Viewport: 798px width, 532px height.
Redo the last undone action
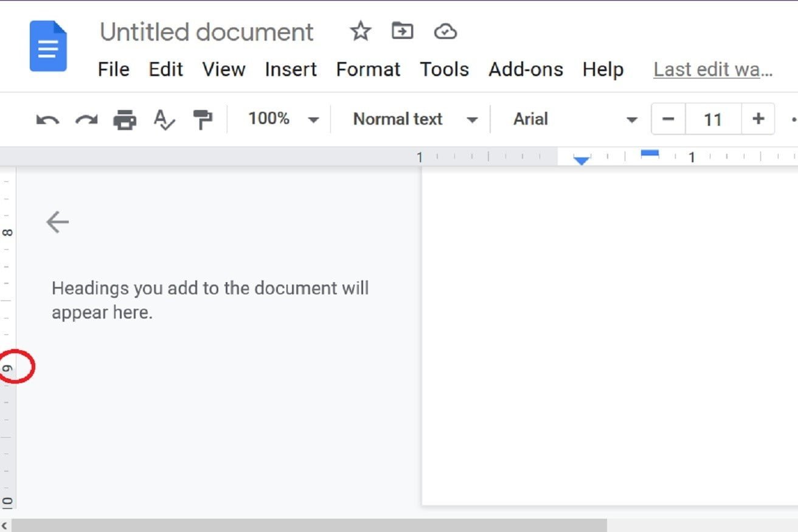pos(86,119)
